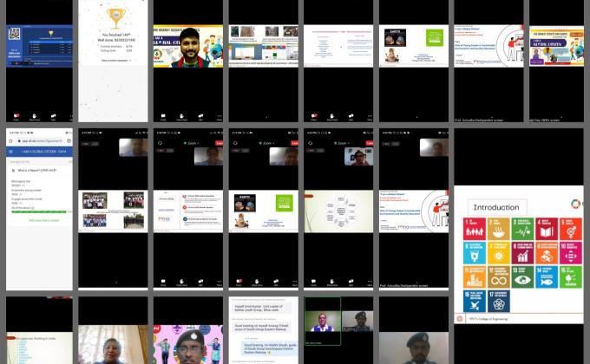Open the screenshot of the slide listing "Working in India"
590x364 pixels.
point(39,348)
